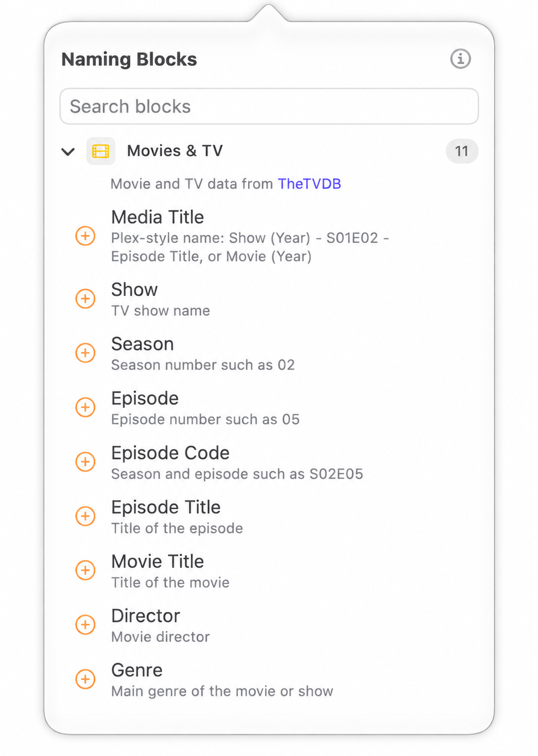
Task: Click 'Season and episode such as S02E05' text
Action: 237,474
